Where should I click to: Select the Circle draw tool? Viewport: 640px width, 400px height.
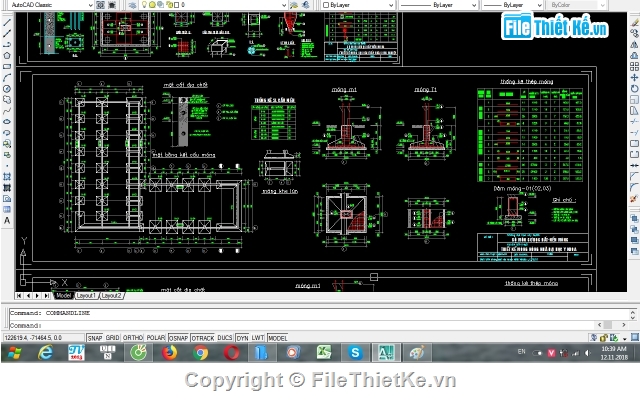tap(7, 89)
